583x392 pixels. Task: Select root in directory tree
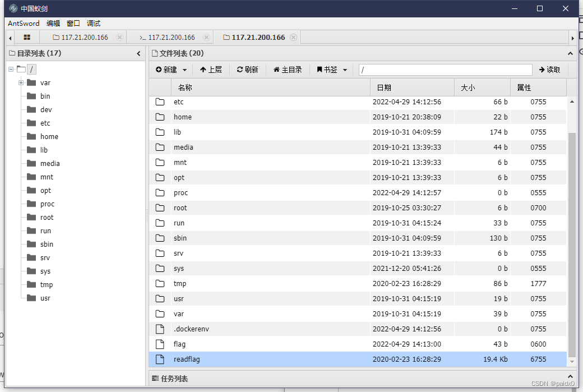[47, 217]
